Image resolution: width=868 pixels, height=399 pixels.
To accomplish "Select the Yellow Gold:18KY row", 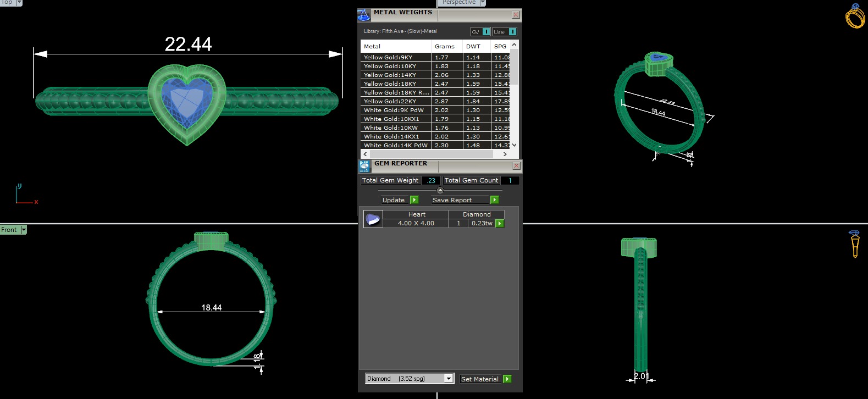I will [435, 84].
